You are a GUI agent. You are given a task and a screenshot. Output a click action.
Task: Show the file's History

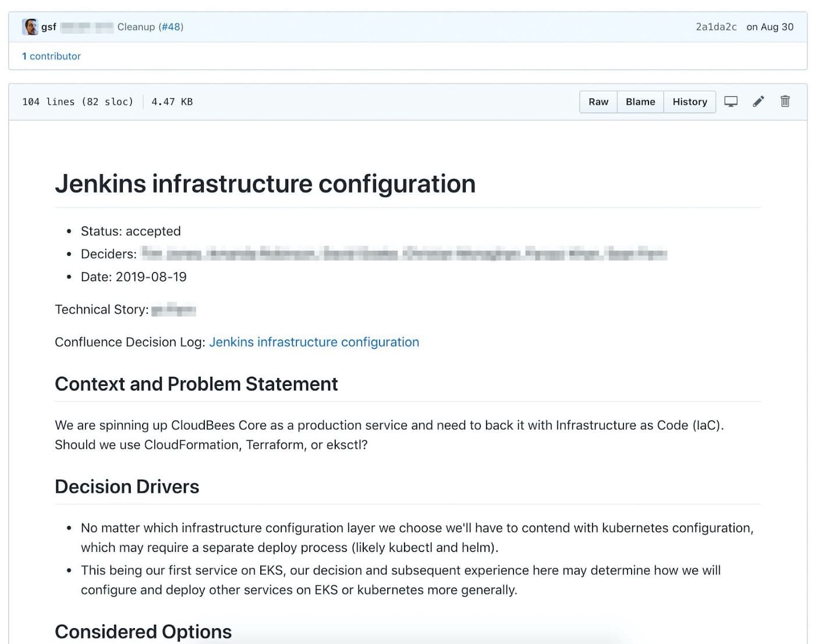[689, 101]
